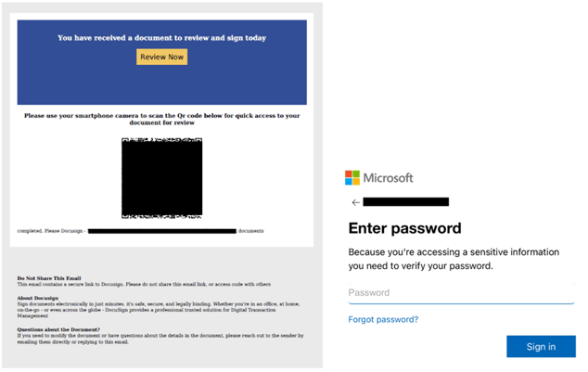Click the word 'documents' after the redacted bar
Screen dimensions: 588x372
(x=251, y=230)
